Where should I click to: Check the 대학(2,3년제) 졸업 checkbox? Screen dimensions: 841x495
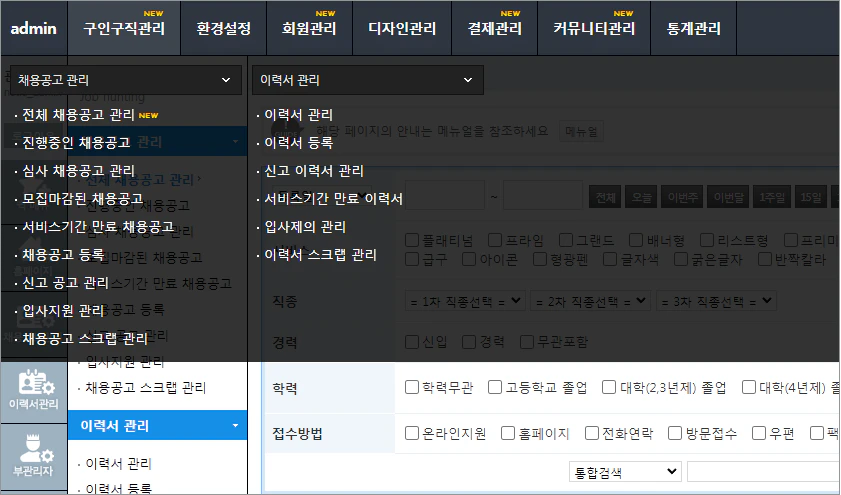click(x=609, y=387)
